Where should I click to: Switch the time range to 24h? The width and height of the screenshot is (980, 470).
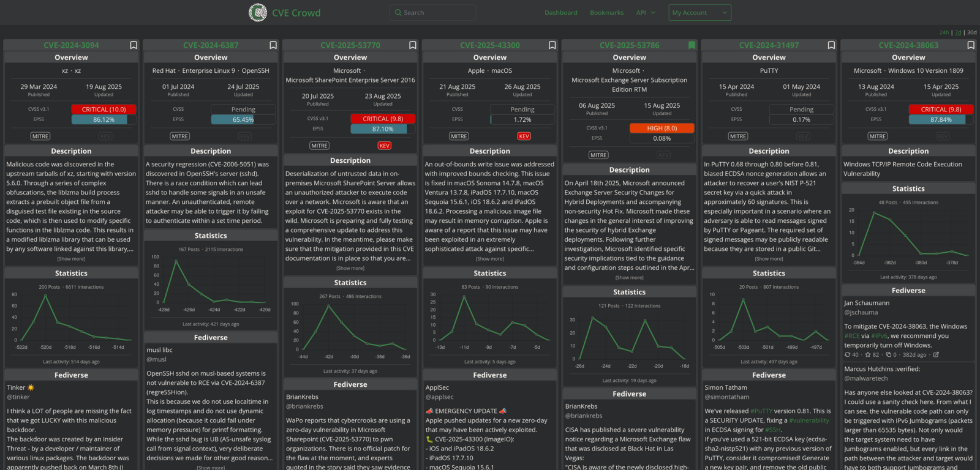tap(943, 32)
